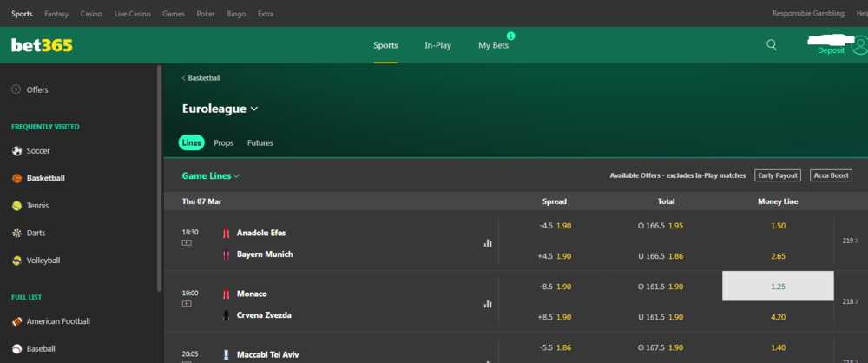
Task: Click the Soccer ball icon
Action: tap(16, 151)
